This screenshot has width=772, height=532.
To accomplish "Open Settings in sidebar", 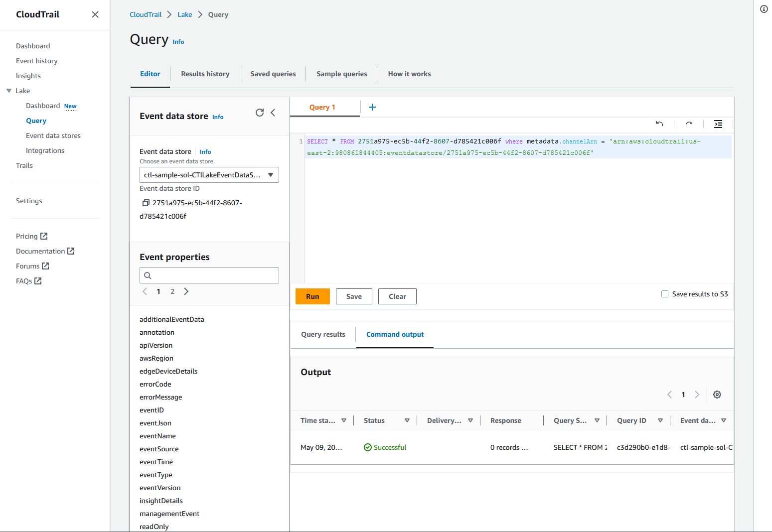I will click(29, 201).
